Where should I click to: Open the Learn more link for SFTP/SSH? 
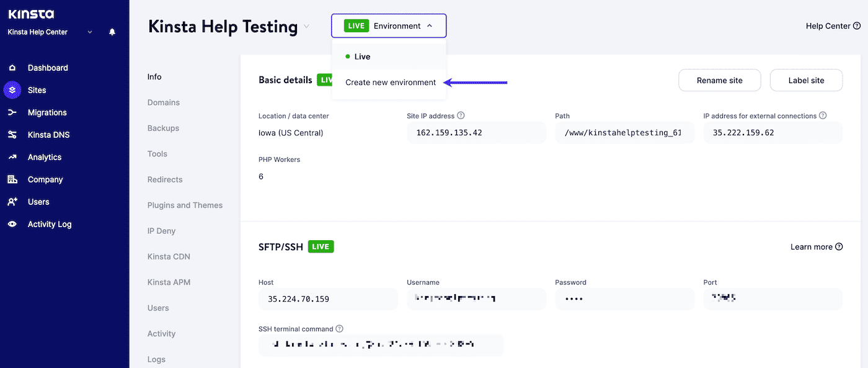[812, 246]
